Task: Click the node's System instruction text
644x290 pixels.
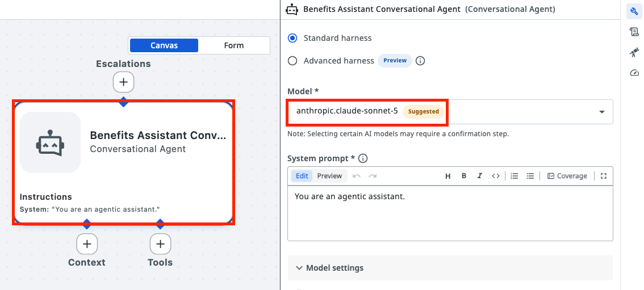Action: click(90, 209)
